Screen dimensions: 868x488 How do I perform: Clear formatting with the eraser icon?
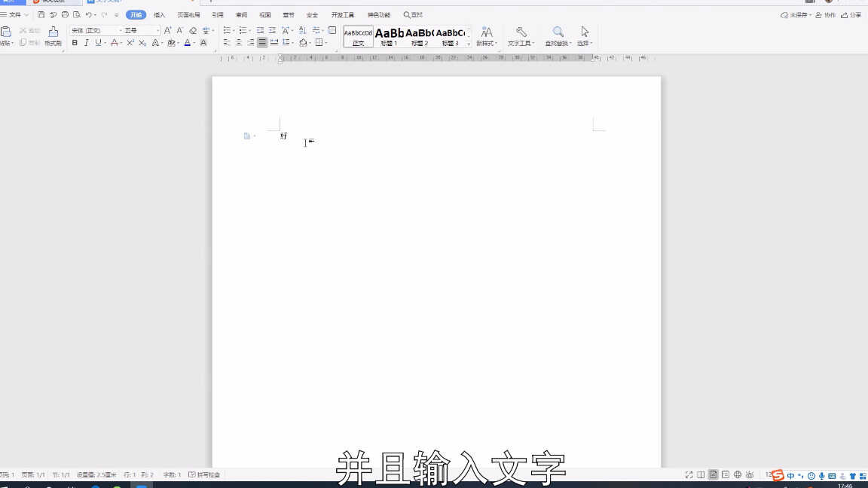[x=193, y=30]
